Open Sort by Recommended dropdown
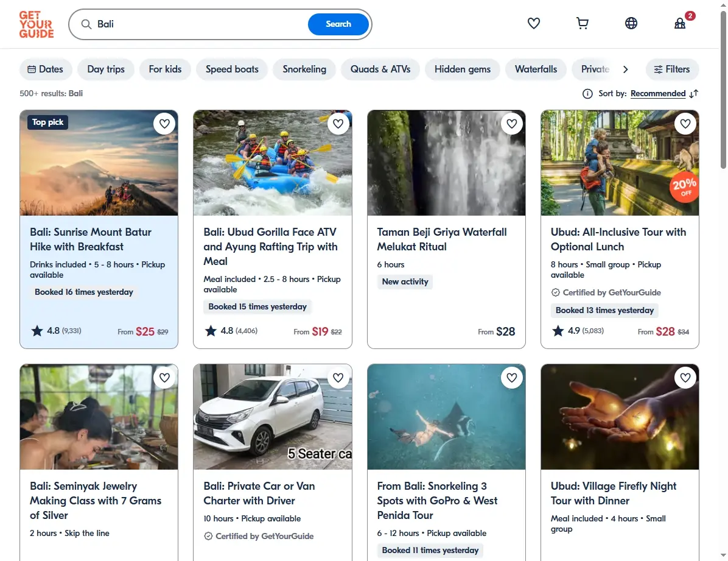 658,94
